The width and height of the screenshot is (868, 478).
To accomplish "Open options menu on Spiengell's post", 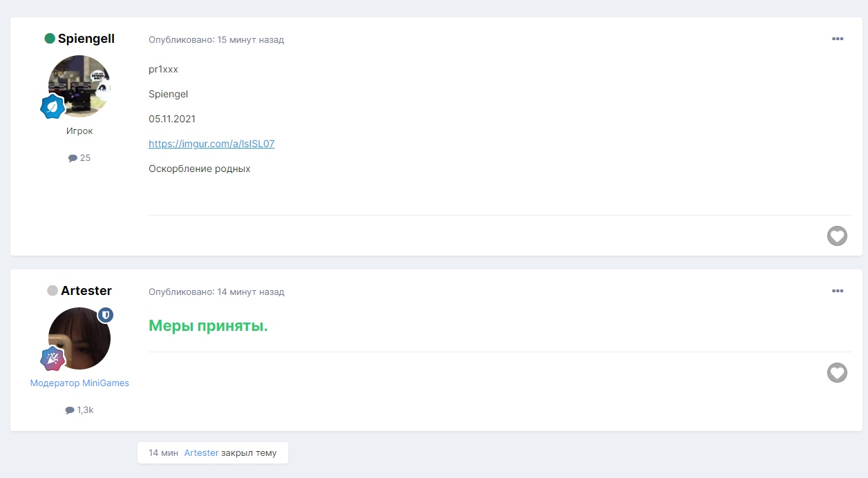I will pyautogui.click(x=837, y=39).
